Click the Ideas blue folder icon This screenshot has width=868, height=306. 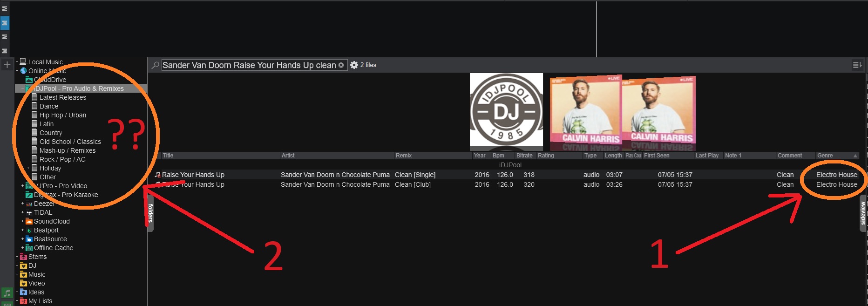pyautogui.click(x=23, y=292)
